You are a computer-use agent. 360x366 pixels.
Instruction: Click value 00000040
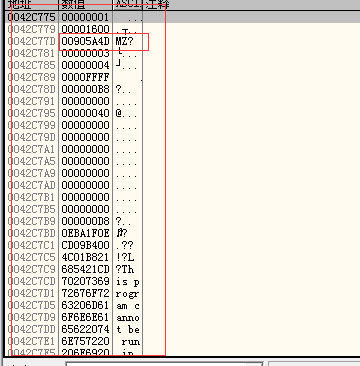point(85,113)
